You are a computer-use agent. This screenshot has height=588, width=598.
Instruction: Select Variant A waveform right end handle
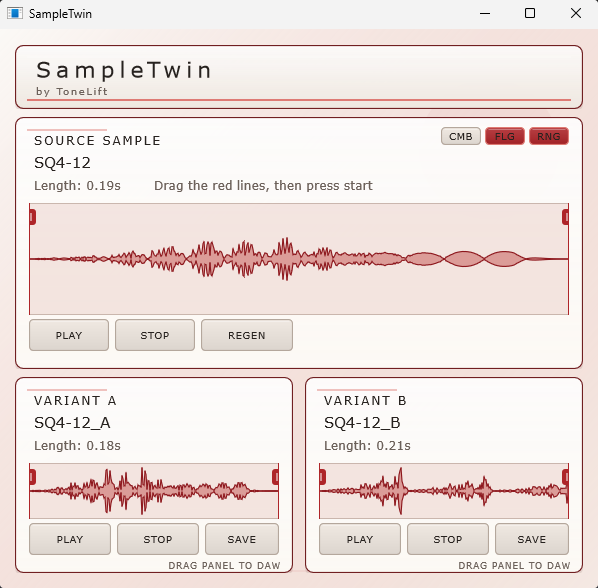pos(275,477)
